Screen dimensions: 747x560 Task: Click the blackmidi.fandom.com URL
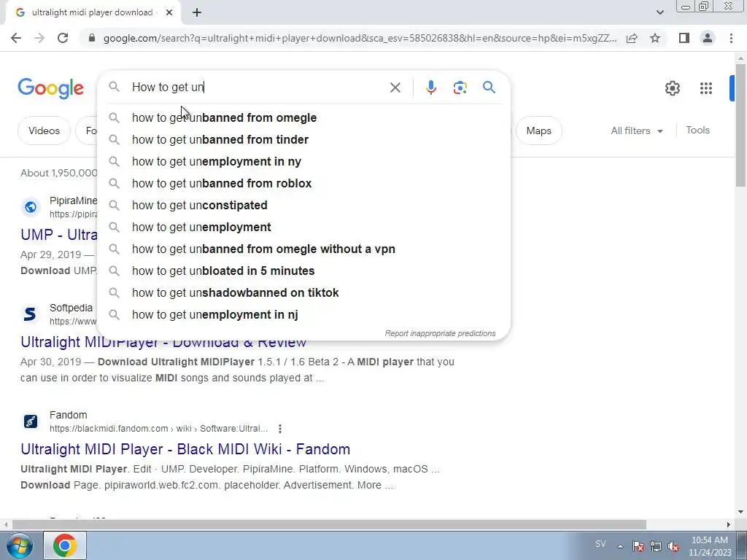158,429
